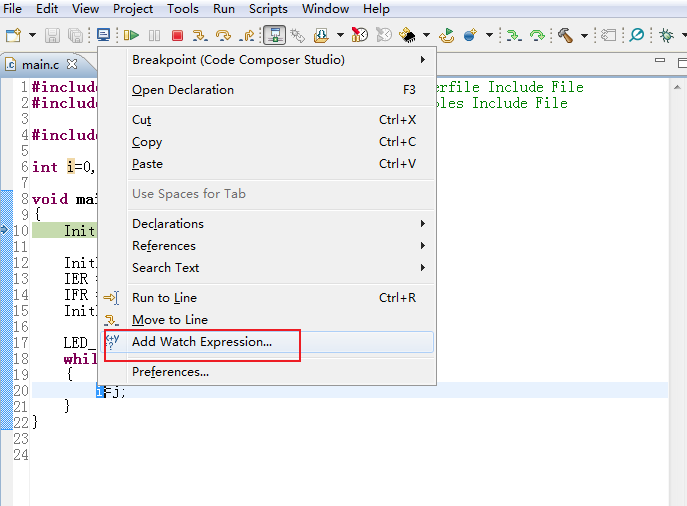Click the Step Into icon
This screenshot has width=687, height=506.
click(200, 35)
